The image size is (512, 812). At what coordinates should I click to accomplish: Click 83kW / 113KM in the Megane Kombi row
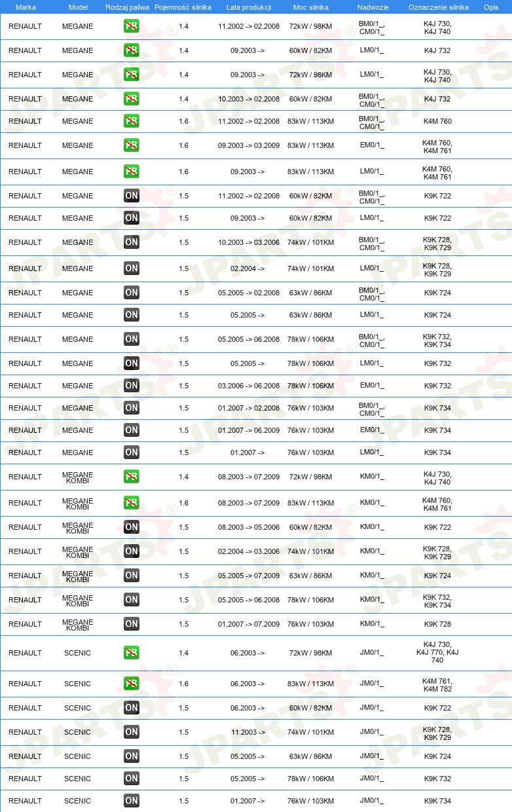[x=310, y=504]
